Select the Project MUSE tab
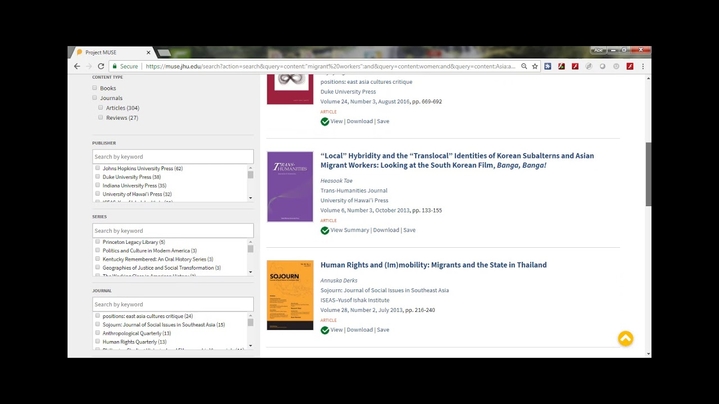The height and width of the screenshot is (404, 719). [110, 52]
